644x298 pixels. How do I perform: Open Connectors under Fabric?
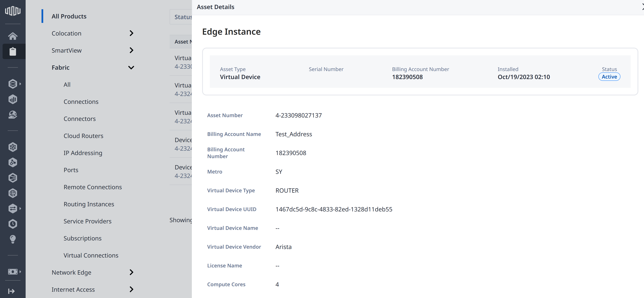79,119
